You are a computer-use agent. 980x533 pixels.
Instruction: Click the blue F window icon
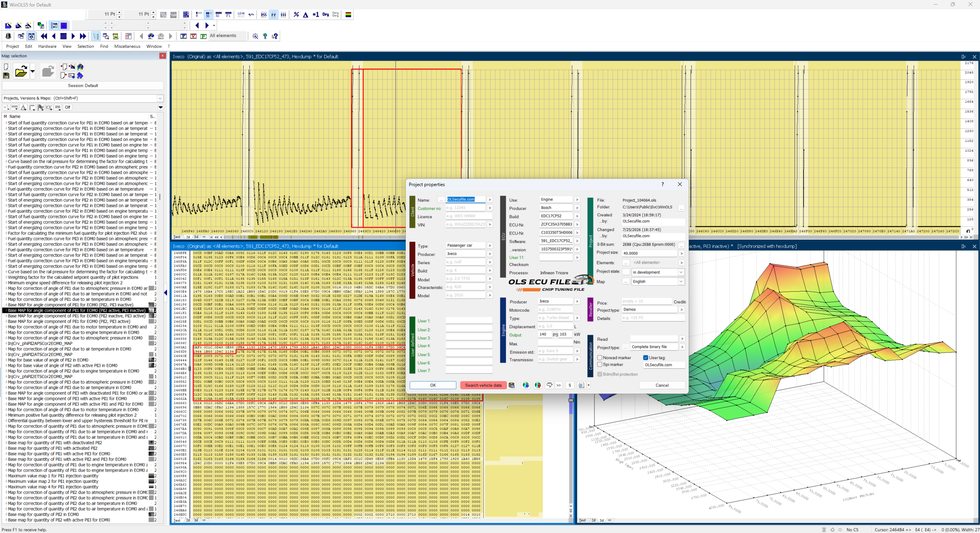(183, 36)
